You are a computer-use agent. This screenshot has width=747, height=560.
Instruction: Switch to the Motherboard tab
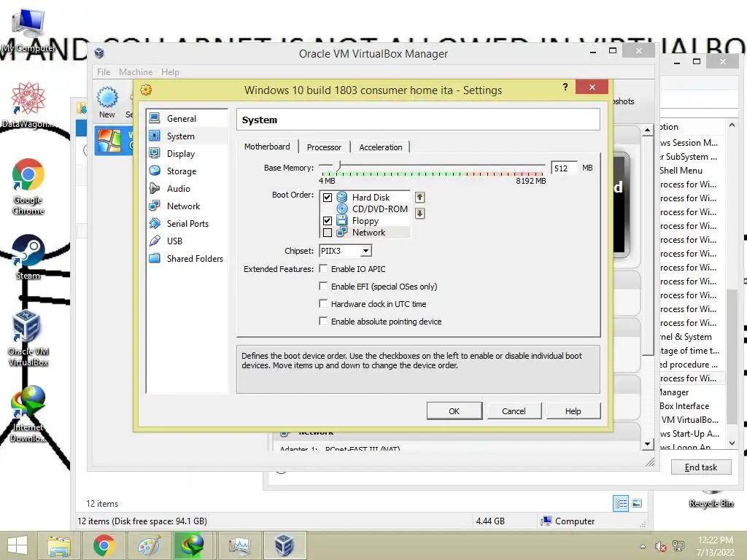(267, 147)
